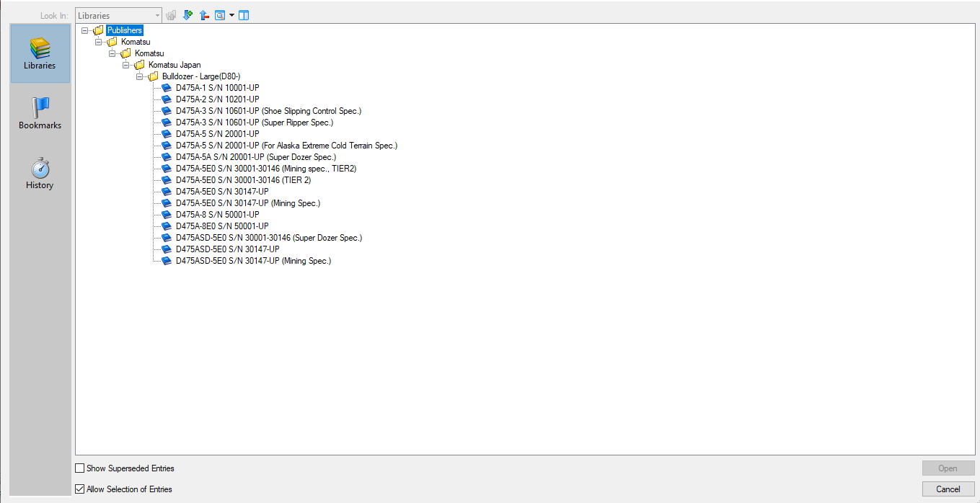980x503 pixels.
Task: Enable Show Superseded Entries checkbox
Action: (x=80, y=468)
